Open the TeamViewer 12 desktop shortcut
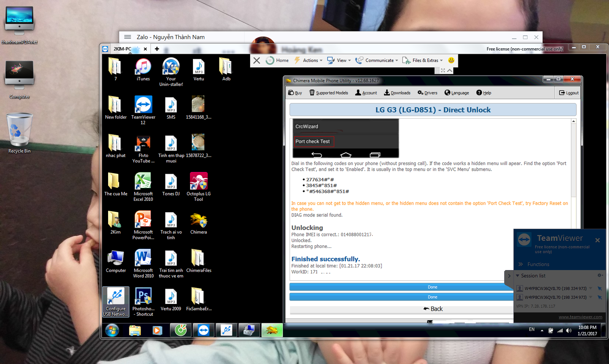 coord(143,110)
